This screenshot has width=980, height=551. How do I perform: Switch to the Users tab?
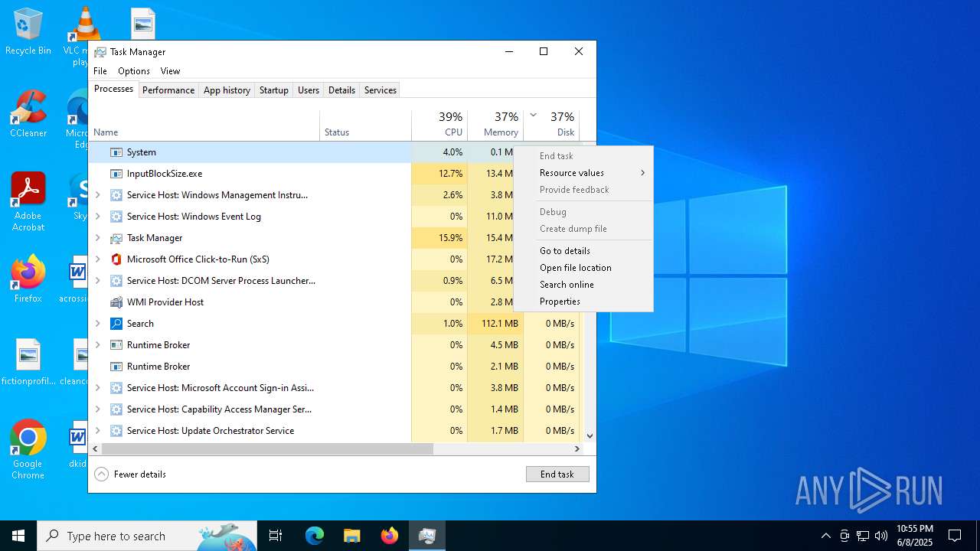[309, 90]
